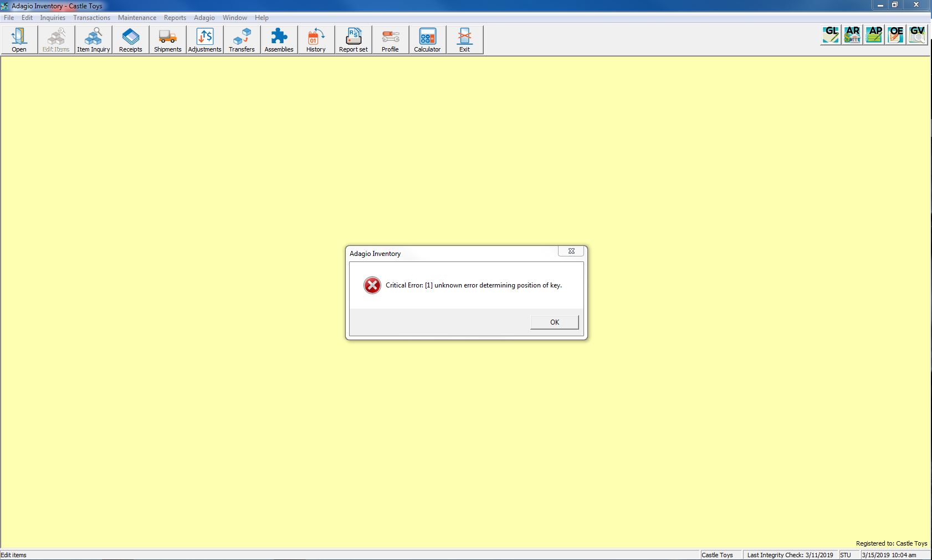Screen dimensions: 932x560
Task: Click the Open toolbar icon
Action: coord(19,40)
